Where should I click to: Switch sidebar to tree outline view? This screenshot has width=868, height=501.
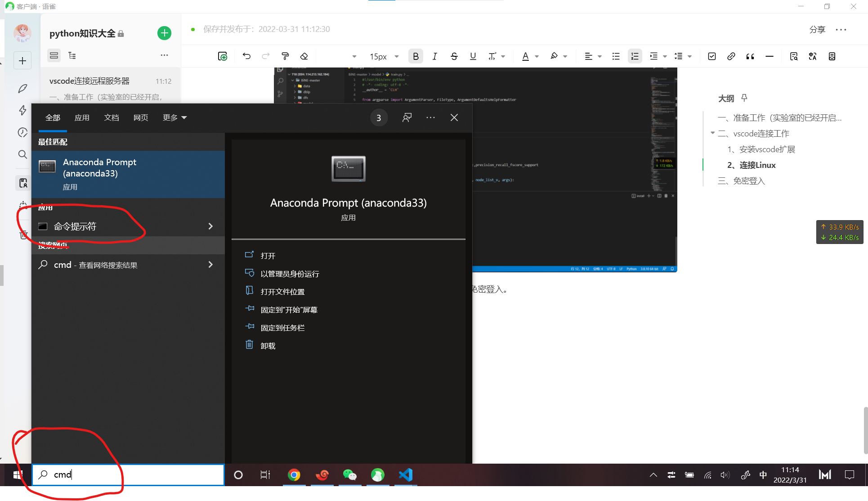pyautogui.click(x=72, y=55)
